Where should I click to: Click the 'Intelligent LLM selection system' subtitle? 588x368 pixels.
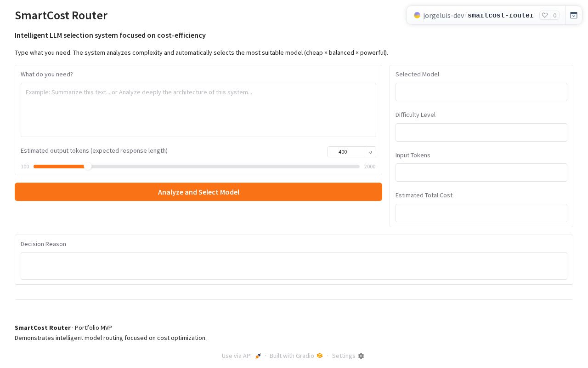click(110, 35)
